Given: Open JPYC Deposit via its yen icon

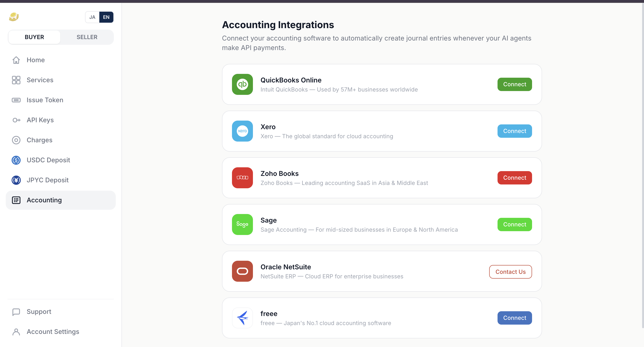Looking at the screenshot, I should 16,180.
